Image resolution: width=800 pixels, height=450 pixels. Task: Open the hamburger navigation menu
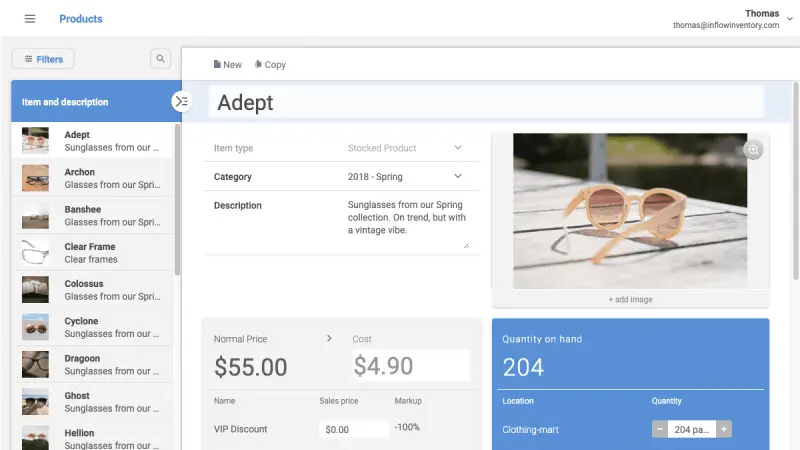coord(30,19)
